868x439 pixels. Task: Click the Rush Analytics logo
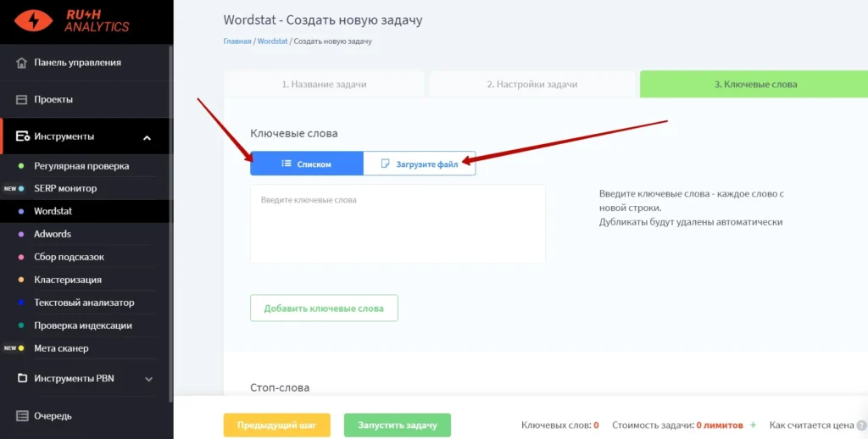pos(72,21)
